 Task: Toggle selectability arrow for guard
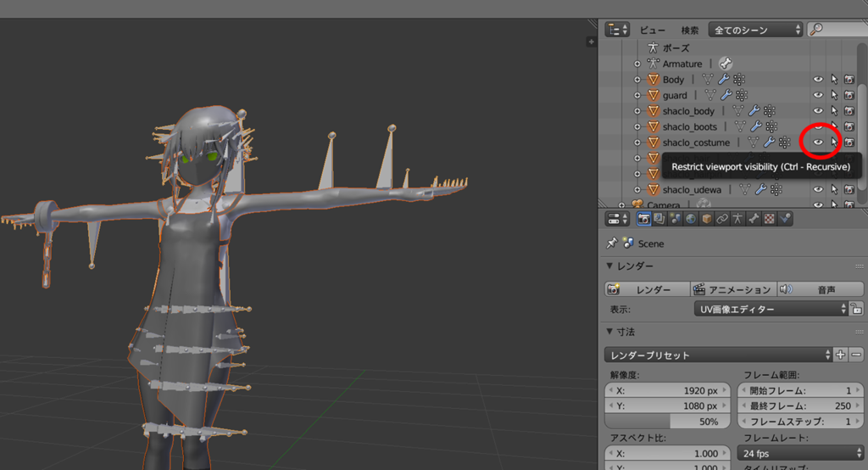pos(834,95)
